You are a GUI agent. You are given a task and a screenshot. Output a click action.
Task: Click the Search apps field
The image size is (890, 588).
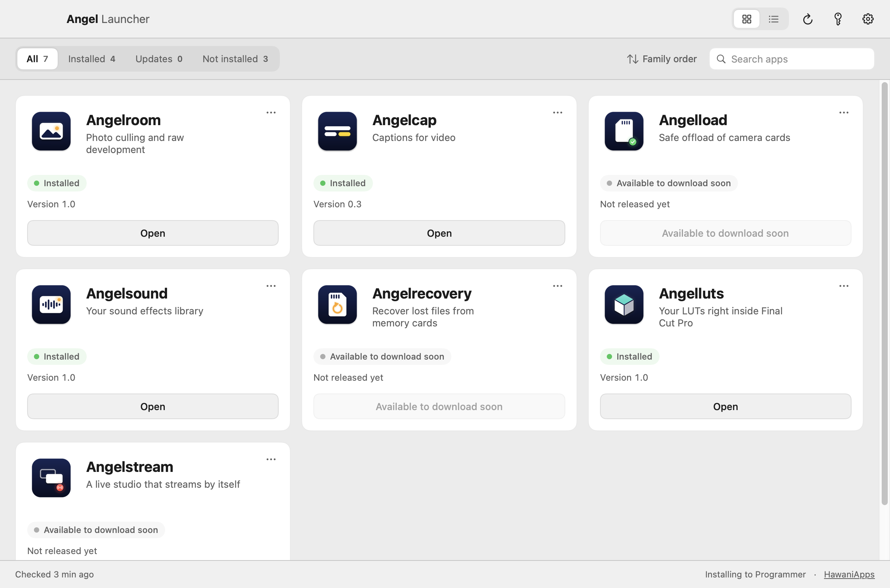[x=792, y=59]
